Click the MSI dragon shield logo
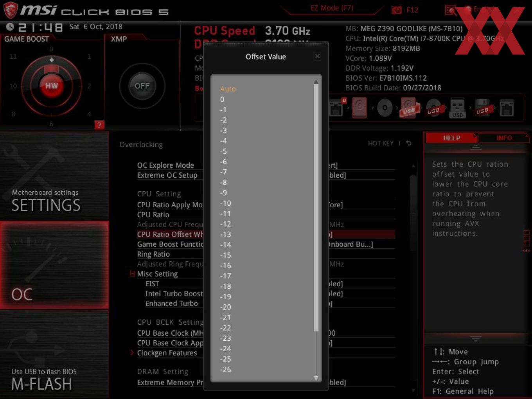 tap(11, 10)
